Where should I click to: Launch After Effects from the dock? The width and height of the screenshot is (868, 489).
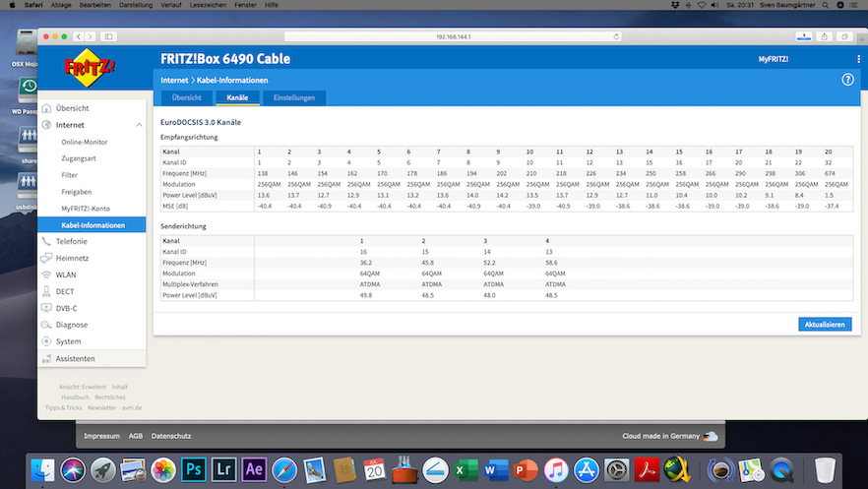(x=254, y=470)
